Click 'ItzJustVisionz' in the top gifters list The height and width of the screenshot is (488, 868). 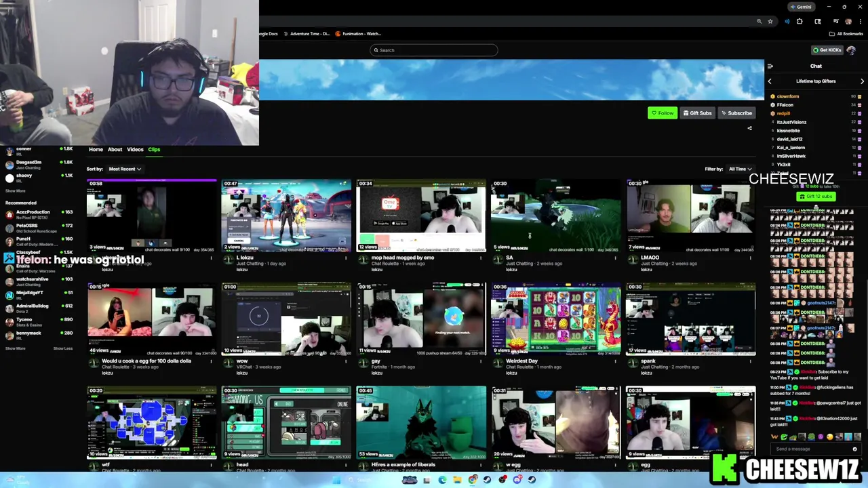pos(791,122)
